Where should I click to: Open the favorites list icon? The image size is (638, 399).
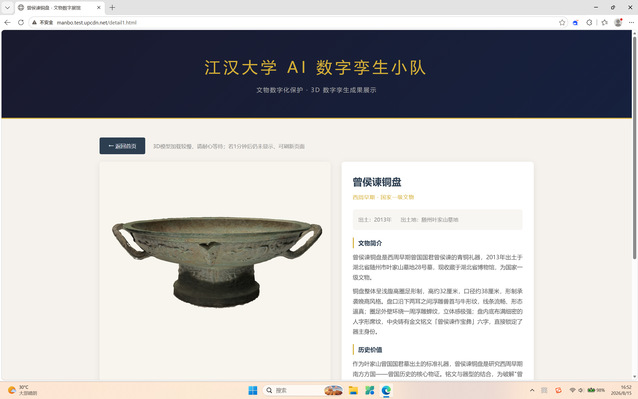tap(605, 22)
